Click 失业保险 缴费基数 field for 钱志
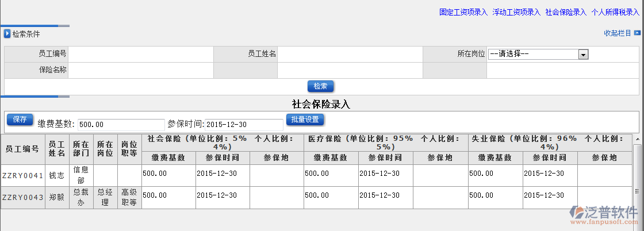Screen dimensions: 644x231 (x=495, y=175)
